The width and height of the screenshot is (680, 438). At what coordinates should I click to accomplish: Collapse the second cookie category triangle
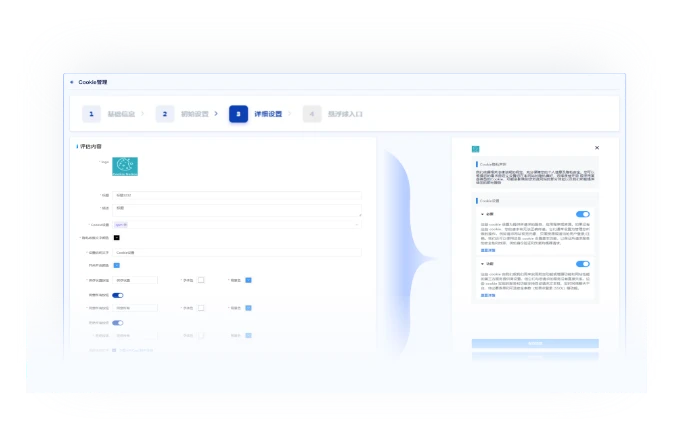coord(482,264)
